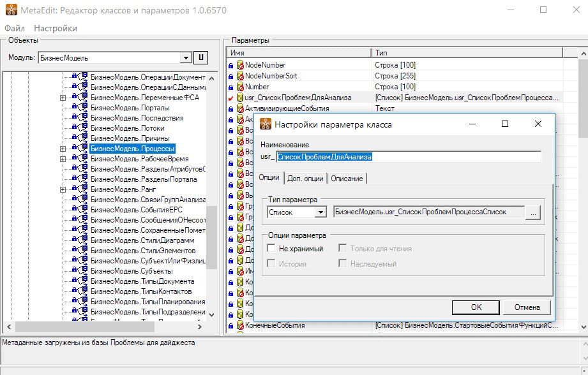
Task: Click the Отмена button
Action: tap(527, 307)
